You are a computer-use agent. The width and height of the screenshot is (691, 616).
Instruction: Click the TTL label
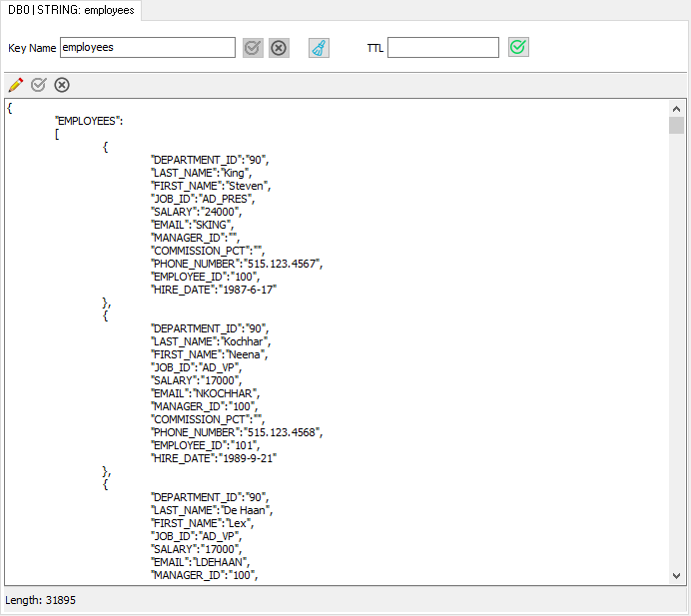pos(375,48)
